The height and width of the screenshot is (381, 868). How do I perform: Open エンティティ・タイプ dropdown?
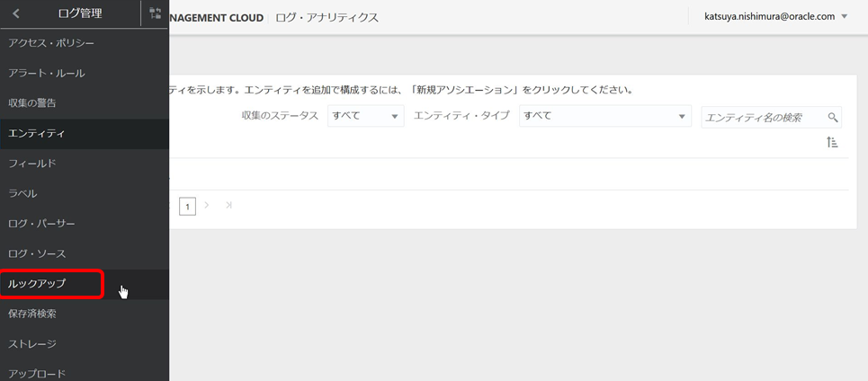click(605, 116)
